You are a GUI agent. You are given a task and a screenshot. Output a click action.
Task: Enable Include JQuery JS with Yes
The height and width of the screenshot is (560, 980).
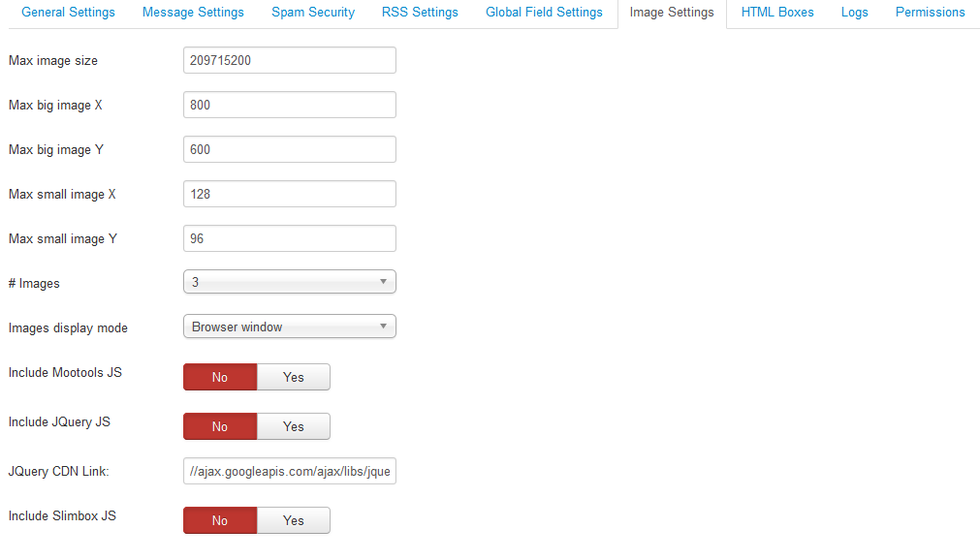294,426
